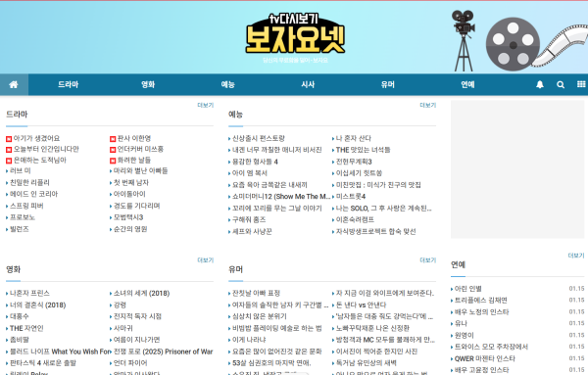Open movie THE 자연인
This screenshot has height=375, width=588.
coord(26,328)
